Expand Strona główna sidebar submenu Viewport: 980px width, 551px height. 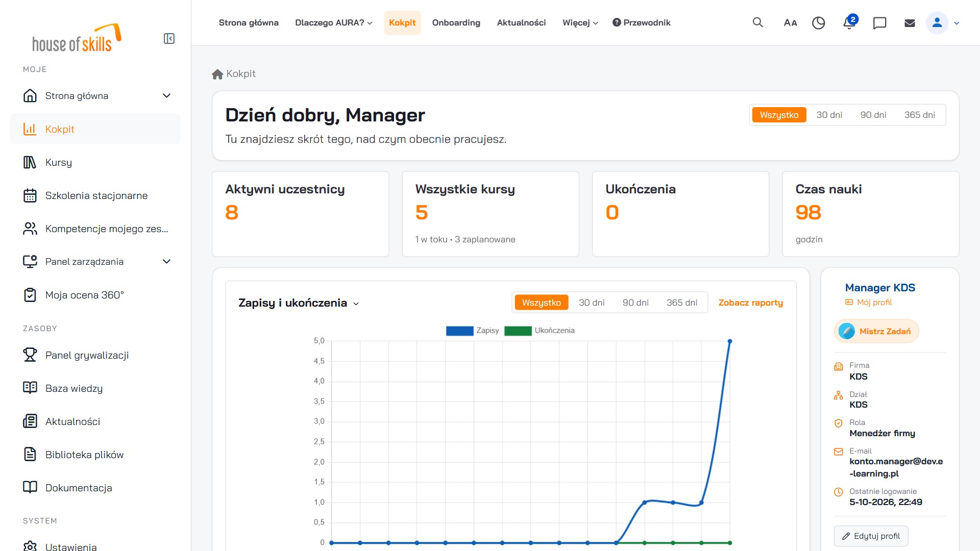(166, 96)
